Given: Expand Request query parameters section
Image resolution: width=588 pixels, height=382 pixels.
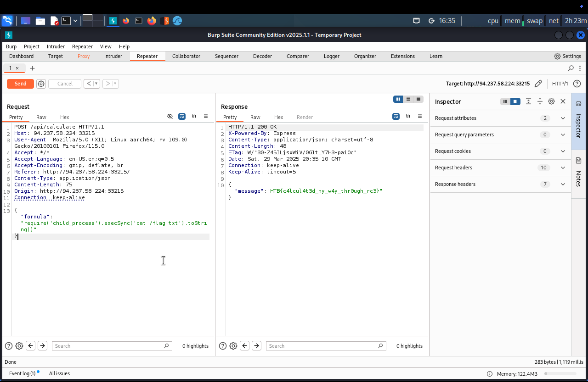Looking at the screenshot, I should click(x=500, y=135).
